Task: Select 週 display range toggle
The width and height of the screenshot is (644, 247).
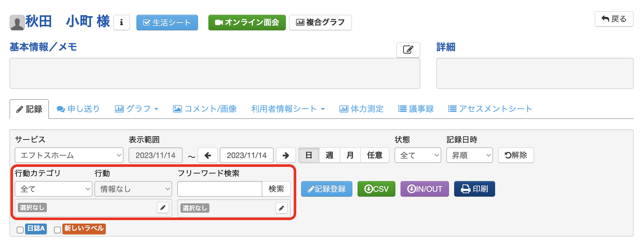Action: pyautogui.click(x=329, y=155)
